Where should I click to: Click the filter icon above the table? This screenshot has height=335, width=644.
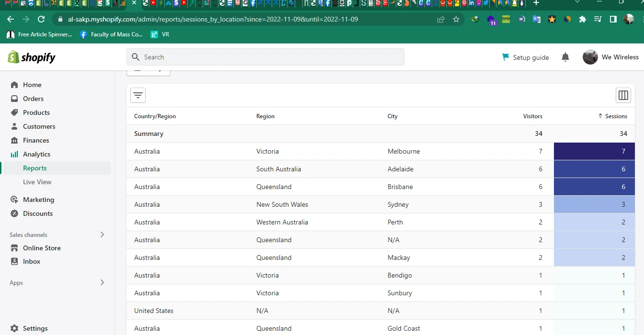point(138,95)
